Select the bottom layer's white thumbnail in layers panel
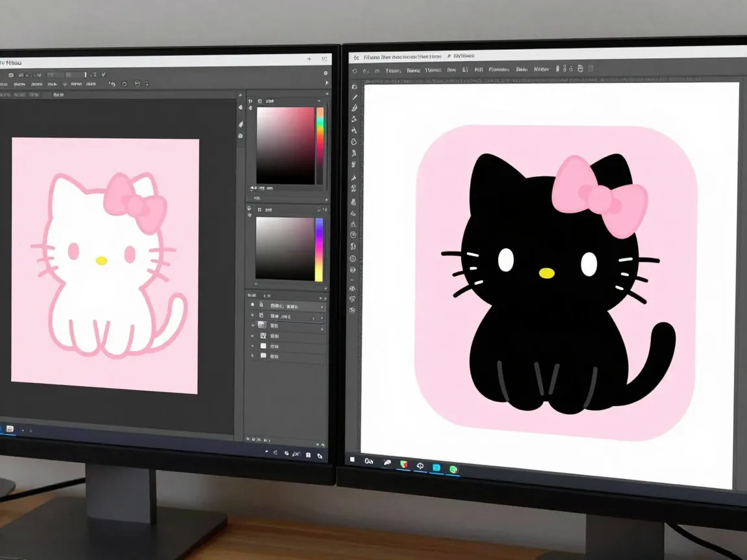This screenshot has width=747, height=560. (x=263, y=355)
